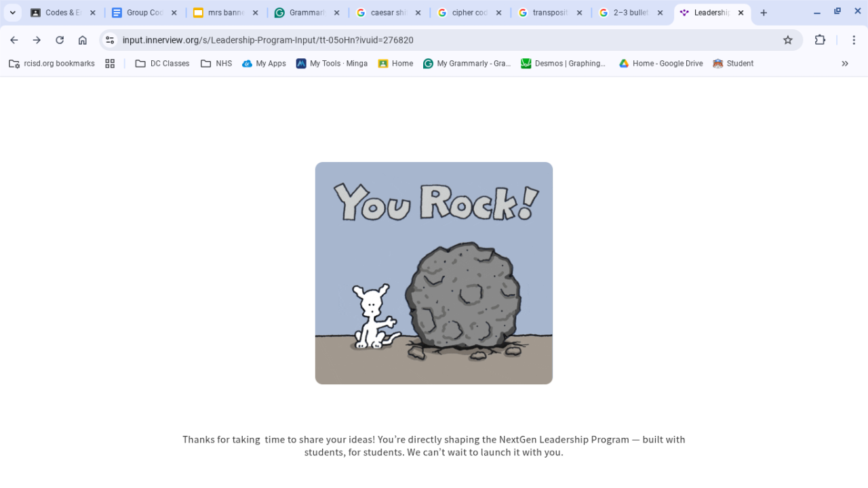Click the You Rock! image
This screenshot has height=488, width=868.
pyautogui.click(x=434, y=273)
